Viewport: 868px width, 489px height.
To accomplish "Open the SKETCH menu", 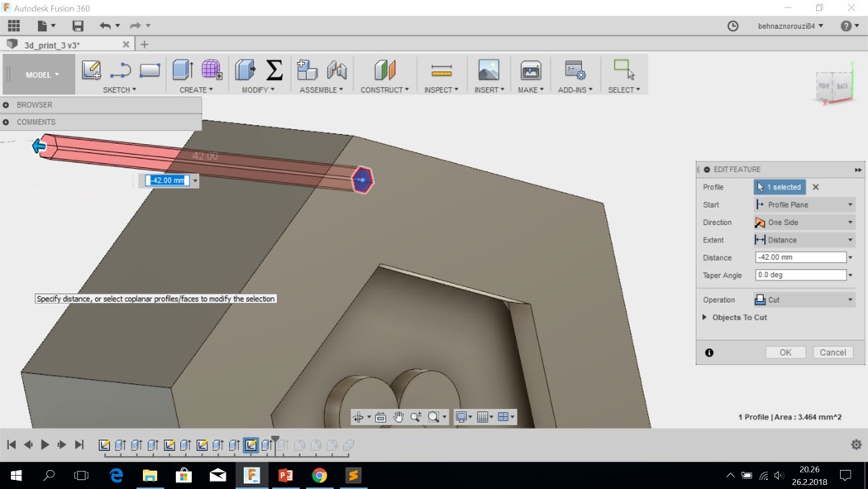I will [x=119, y=89].
